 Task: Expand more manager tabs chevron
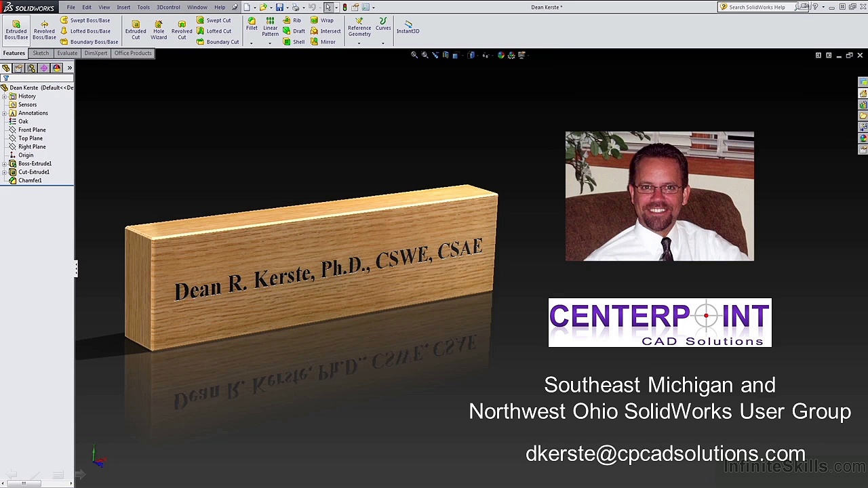click(x=69, y=68)
